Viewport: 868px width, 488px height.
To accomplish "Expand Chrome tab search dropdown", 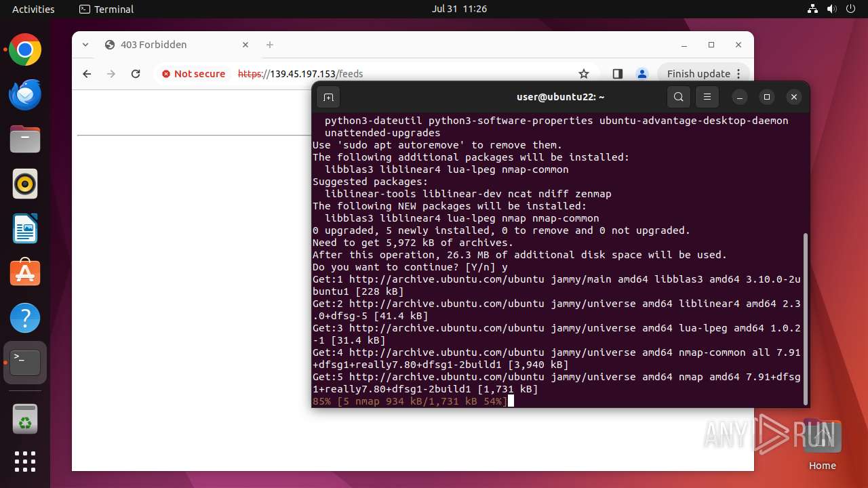I will [x=85, y=45].
